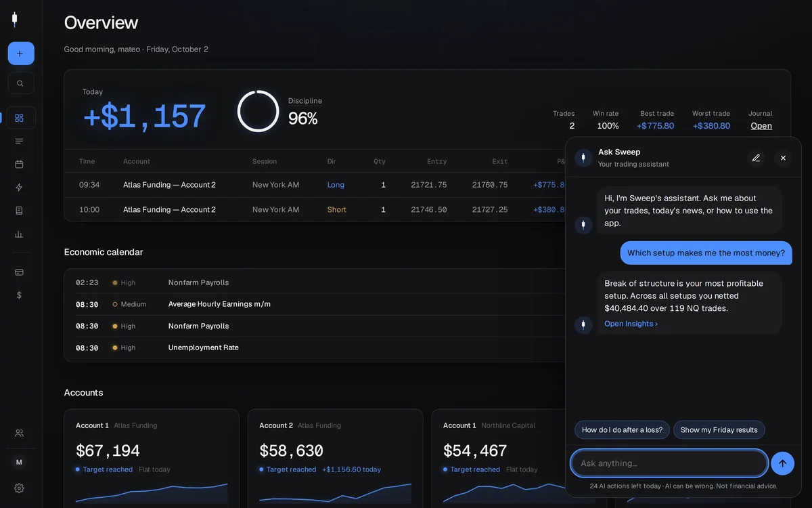Click the credit card icon in sidebar
Screen dimensions: 812x508
click(x=19, y=272)
